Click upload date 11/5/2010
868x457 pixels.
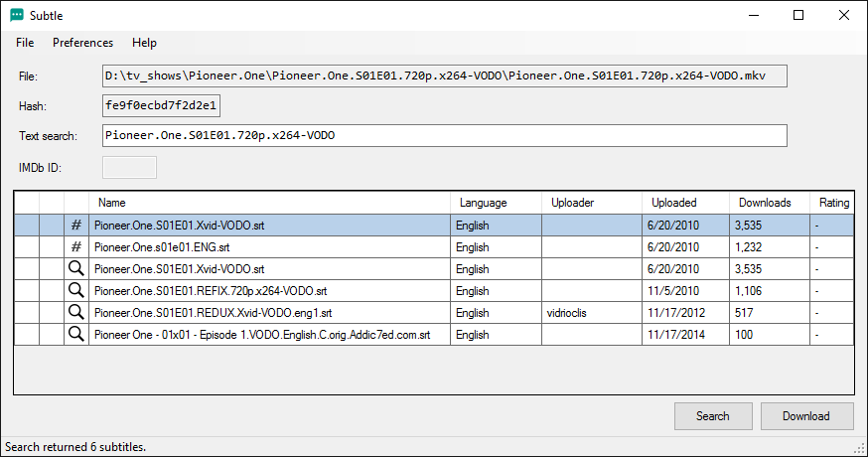pos(673,291)
